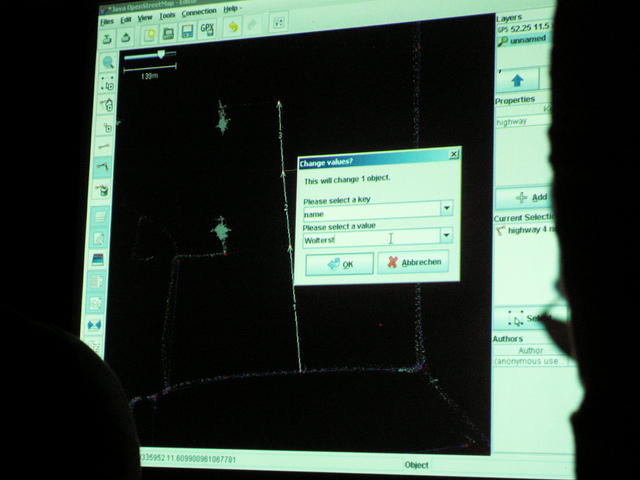Expand the 'Please select a key' dropdown arrow
This screenshot has height=480, width=640.
(447, 208)
